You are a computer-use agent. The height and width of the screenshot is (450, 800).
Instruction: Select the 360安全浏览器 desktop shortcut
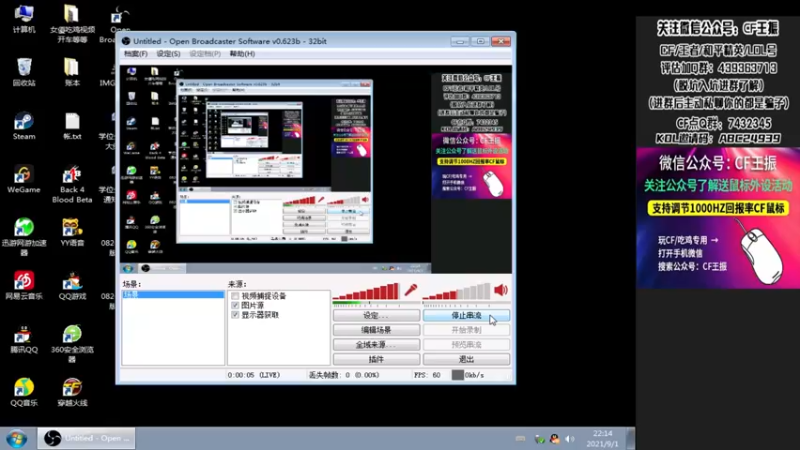coord(72,344)
